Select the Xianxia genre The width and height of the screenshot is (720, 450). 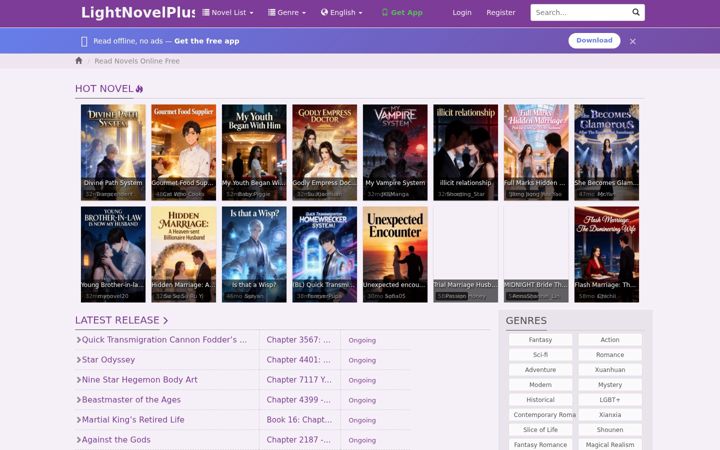[x=610, y=415]
